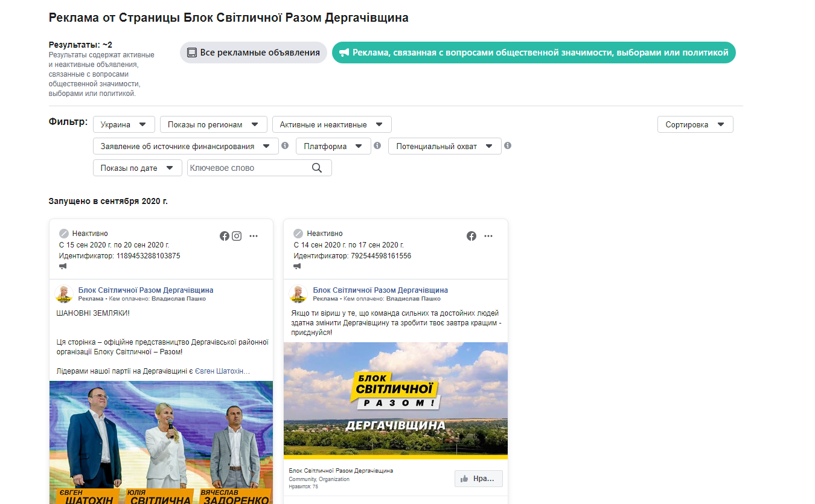
Task: Click info icon beside Платформа filter
Action: point(377,145)
